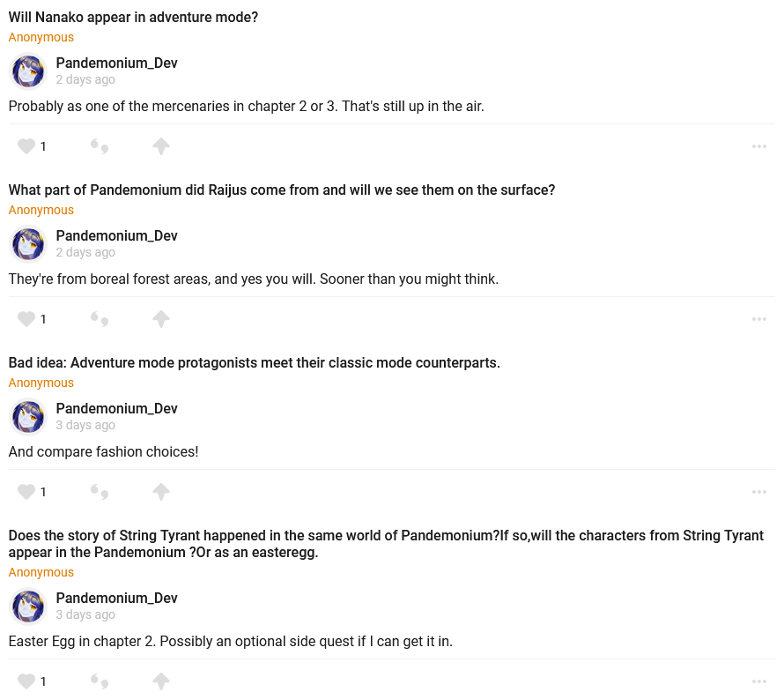Screen dimensions: 784x692
Task: Click the avatar on the Nanako answer
Action: tap(28, 71)
